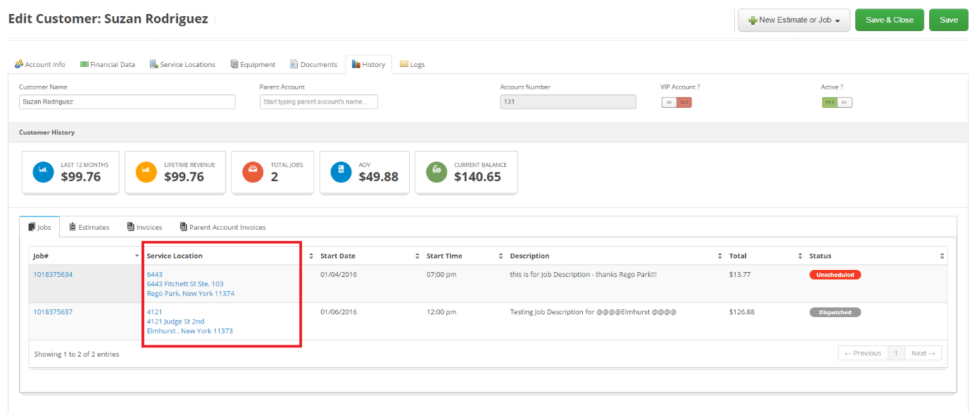The width and height of the screenshot is (980, 413).
Task: Toggle the VIP Account switch
Action: coord(677,102)
